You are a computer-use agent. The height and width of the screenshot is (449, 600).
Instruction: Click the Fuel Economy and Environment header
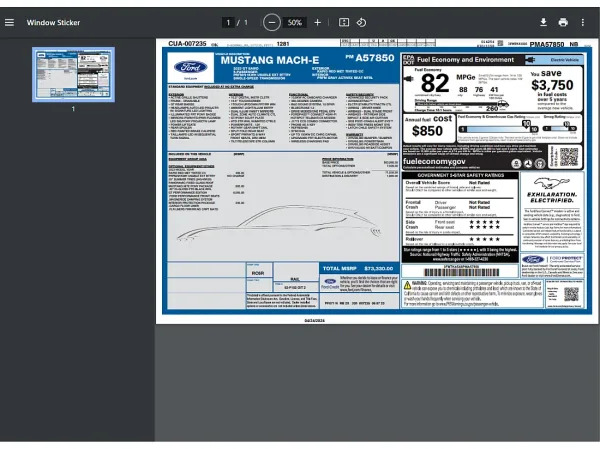[x=465, y=60]
